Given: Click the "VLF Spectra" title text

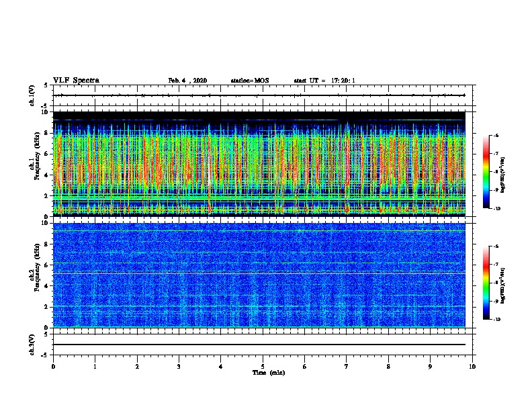Looking at the screenshot, I should coord(76,81).
